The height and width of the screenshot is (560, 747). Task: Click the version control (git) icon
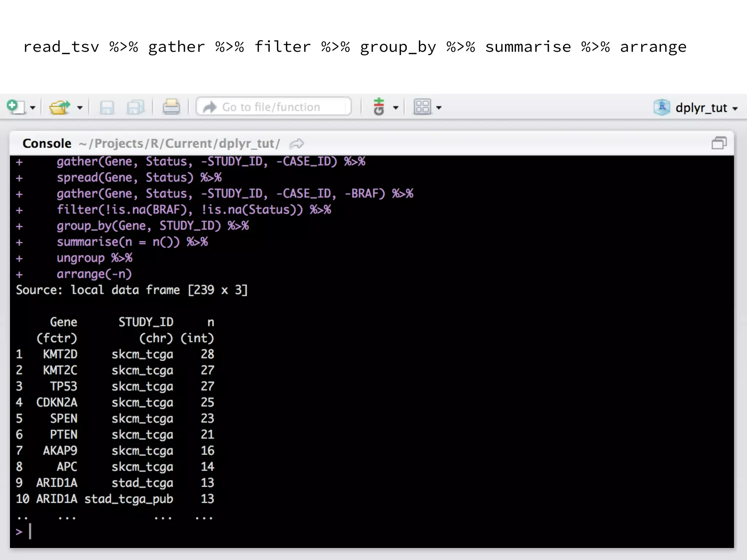pyautogui.click(x=379, y=106)
